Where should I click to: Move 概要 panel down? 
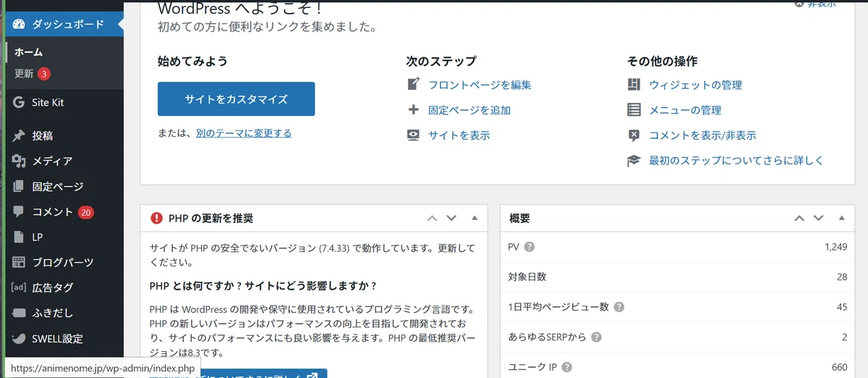[819, 218]
